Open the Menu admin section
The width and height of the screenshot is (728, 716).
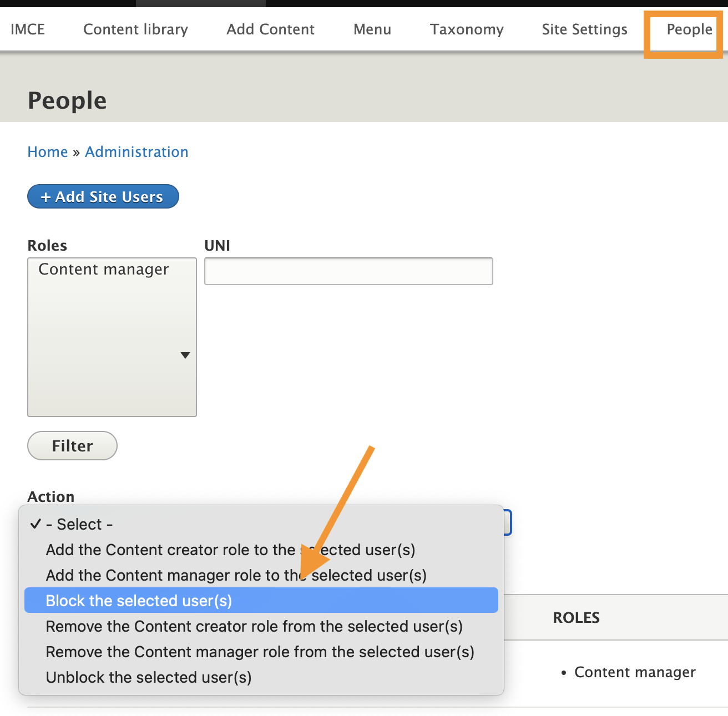(372, 29)
